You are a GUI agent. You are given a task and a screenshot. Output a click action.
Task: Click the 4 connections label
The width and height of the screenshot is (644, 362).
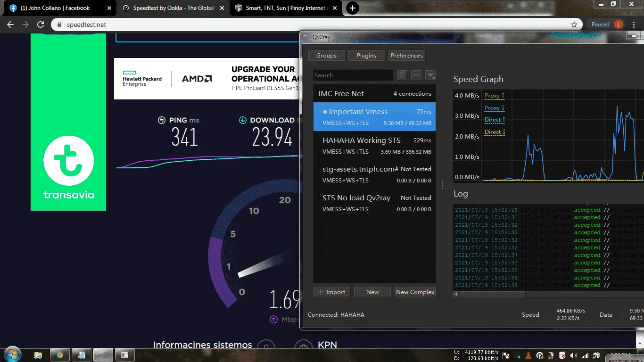(413, 94)
